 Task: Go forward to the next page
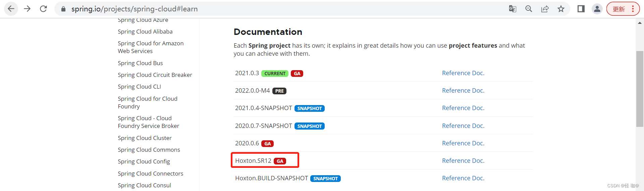(27, 9)
